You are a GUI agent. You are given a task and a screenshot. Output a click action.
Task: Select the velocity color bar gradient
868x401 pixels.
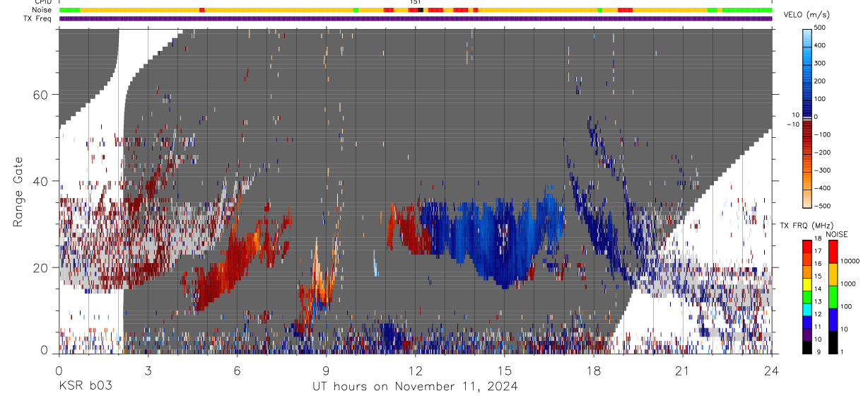coord(807,117)
